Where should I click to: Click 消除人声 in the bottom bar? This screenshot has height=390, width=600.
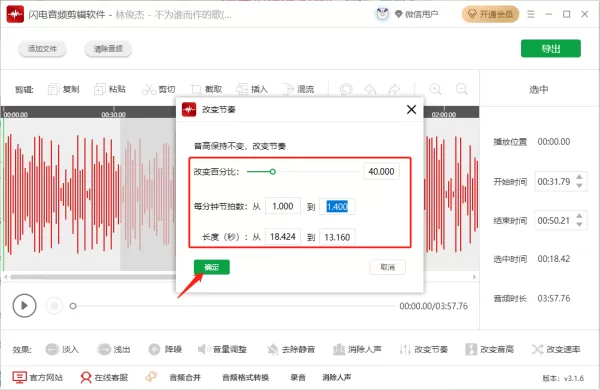pyautogui.click(x=337, y=377)
